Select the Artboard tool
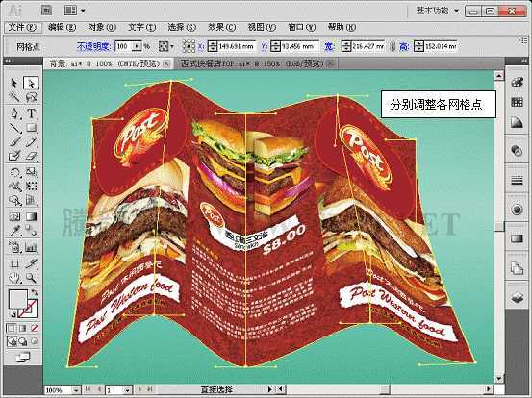 point(14,263)
